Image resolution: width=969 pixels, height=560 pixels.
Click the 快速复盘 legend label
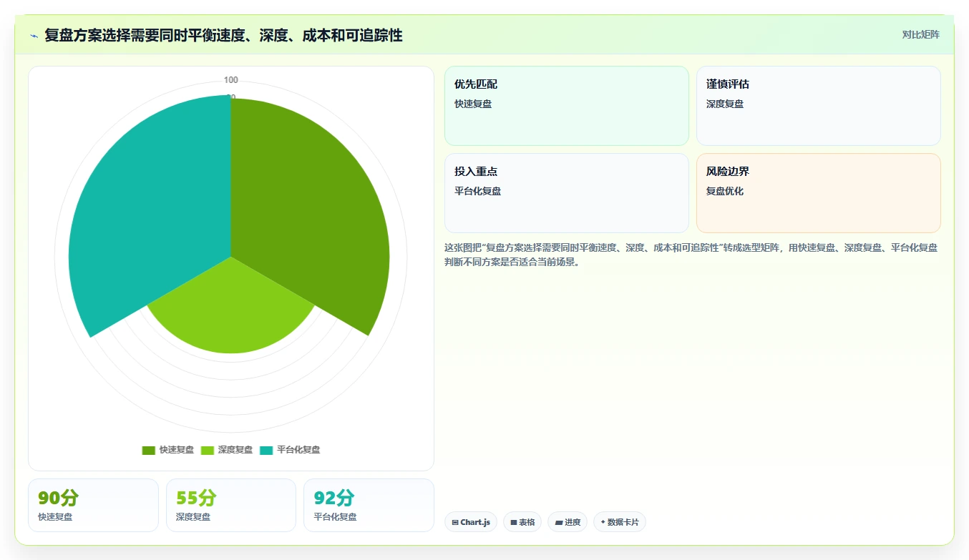coord(177,450)
